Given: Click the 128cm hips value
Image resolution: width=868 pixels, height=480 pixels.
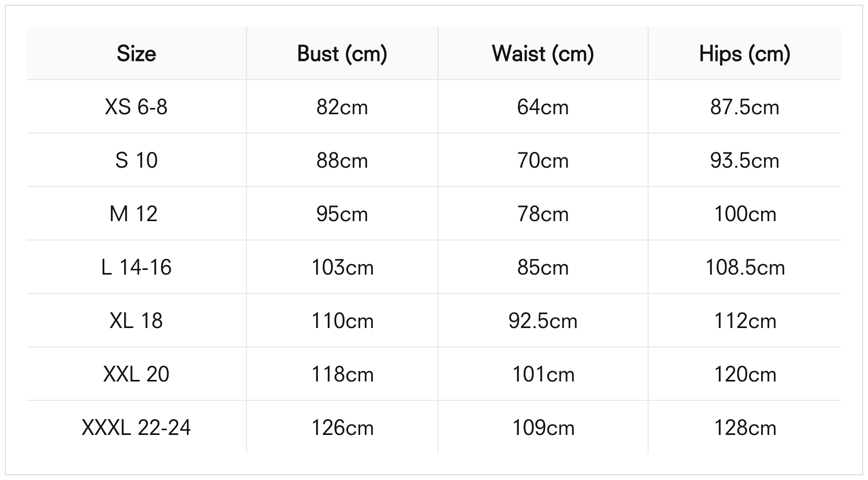Looking at the screenshot, I should click(x=744, y=428).
